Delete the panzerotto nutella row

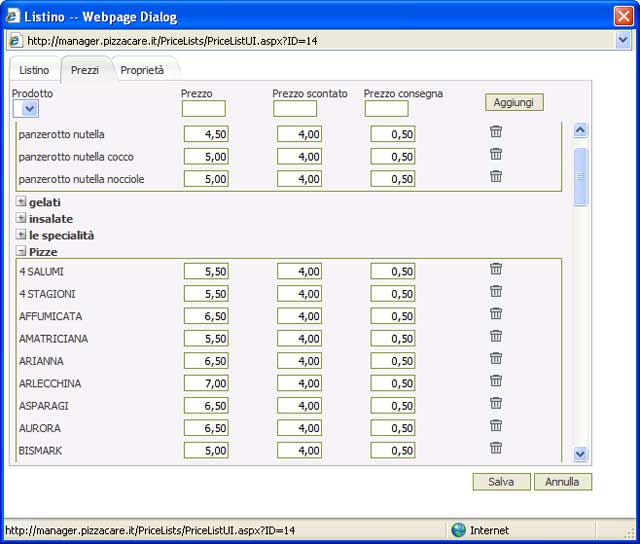point(496,131)
